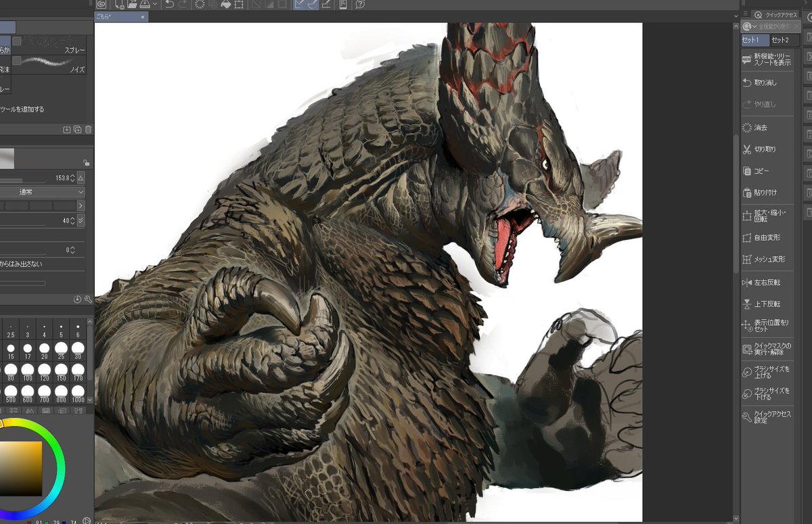Reset tool property to initial settings icon

pyautogui.click(x=77, y=299)
